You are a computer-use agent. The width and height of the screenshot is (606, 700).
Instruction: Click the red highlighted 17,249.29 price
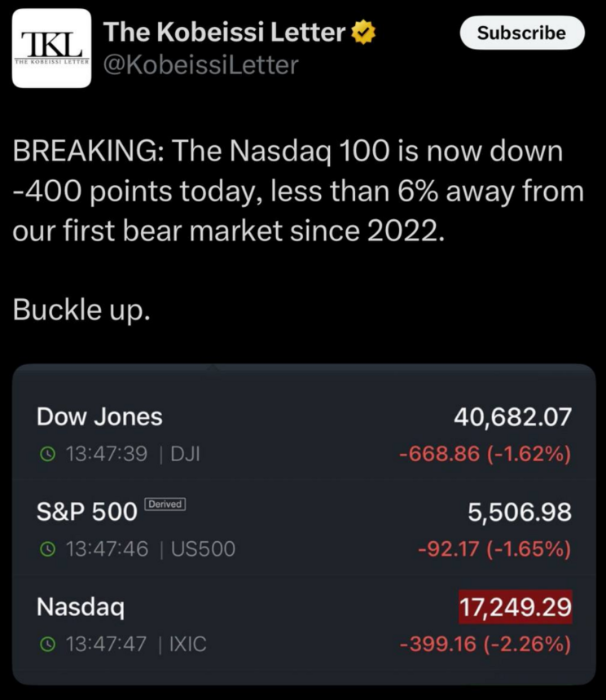(x=515, y=607)
